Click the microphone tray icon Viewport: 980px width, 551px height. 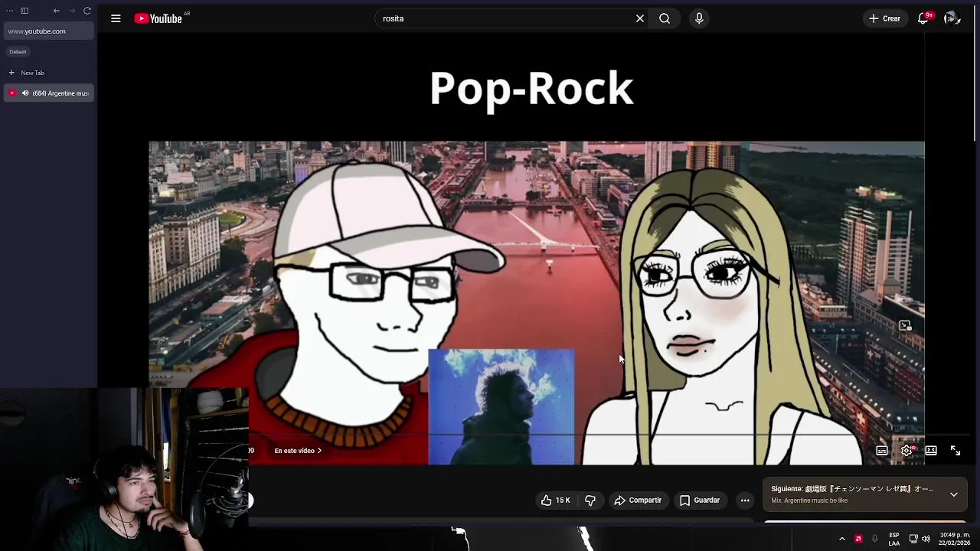(x=874, y=539)
